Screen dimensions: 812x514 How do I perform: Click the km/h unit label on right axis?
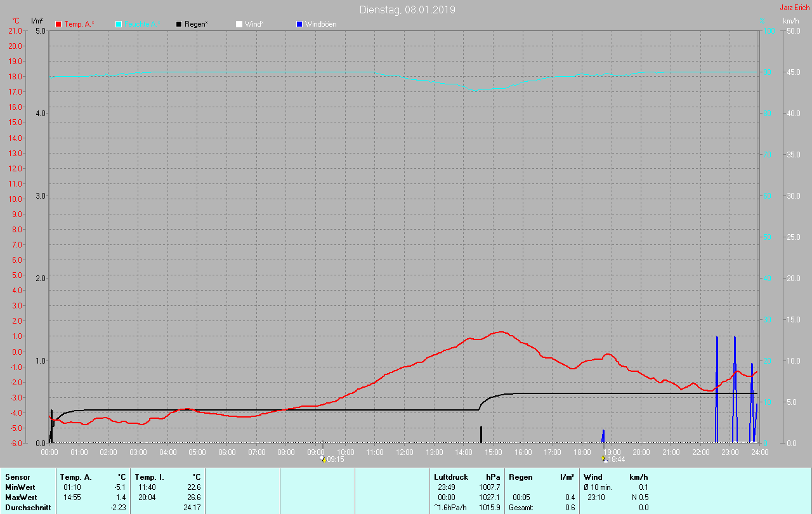791,21
